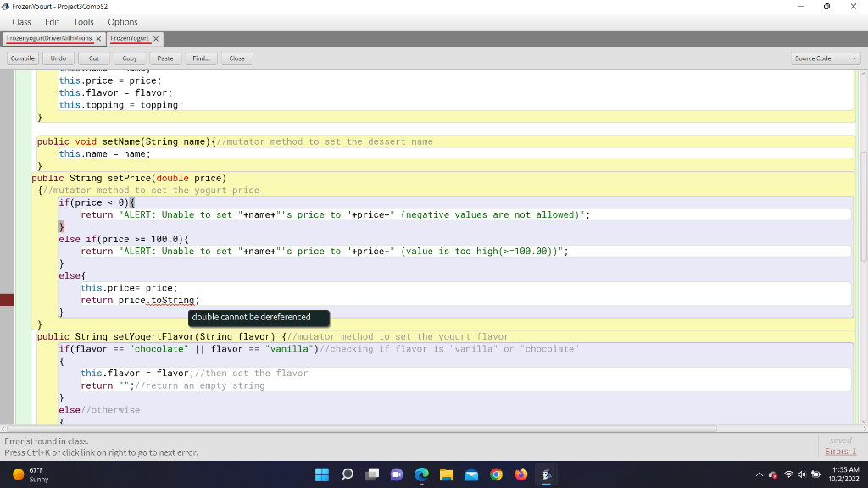Click the Compile button
The height and width of the screenshot is (488, 868).
pos(22,58)
